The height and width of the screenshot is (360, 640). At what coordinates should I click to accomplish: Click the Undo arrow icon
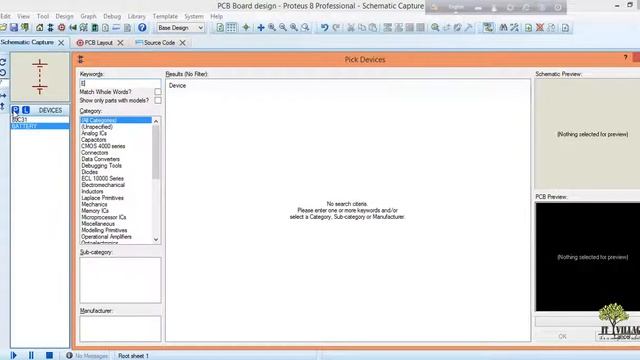pos(324,27)
